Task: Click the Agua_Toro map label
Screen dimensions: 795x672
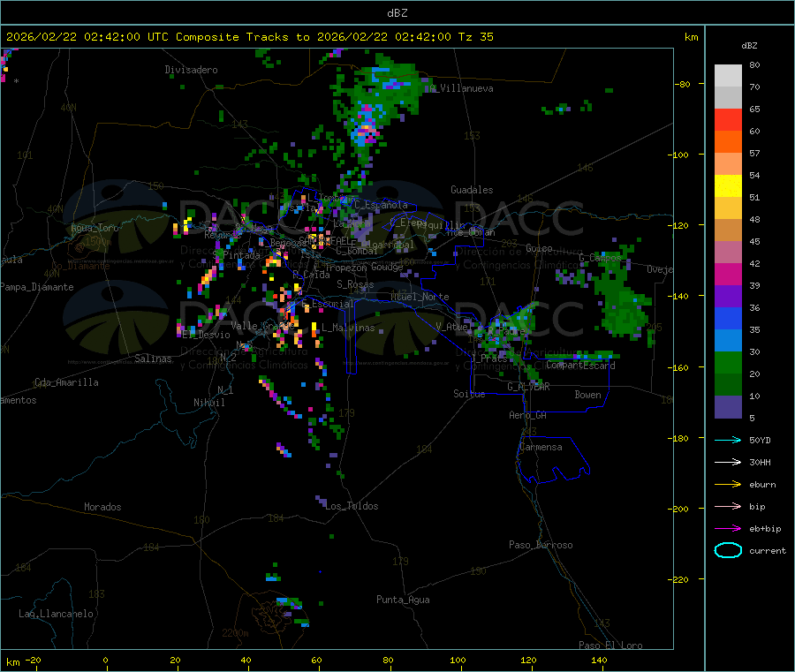Action: coord(95,228)
